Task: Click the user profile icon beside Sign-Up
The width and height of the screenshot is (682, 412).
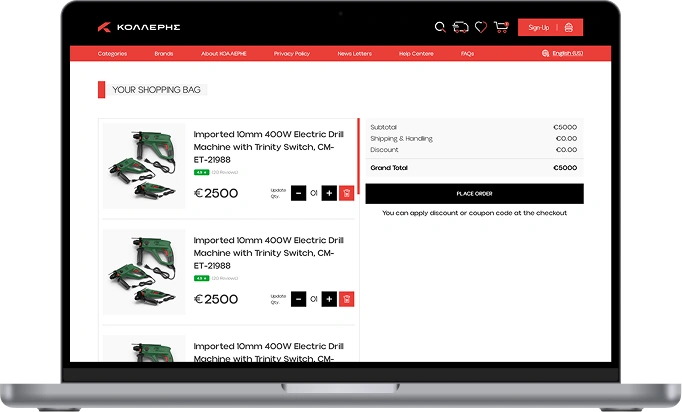Action: 568,27
